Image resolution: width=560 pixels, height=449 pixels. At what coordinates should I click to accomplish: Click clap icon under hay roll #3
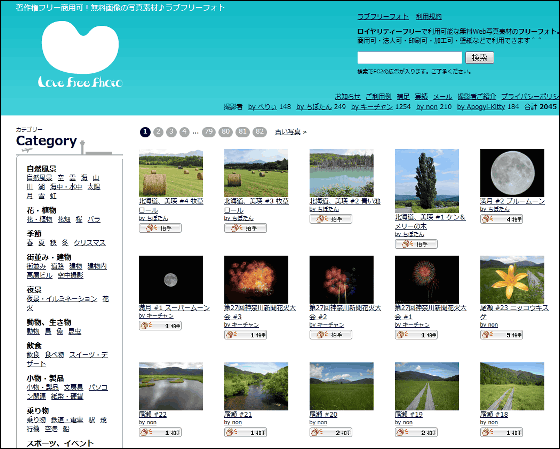tap(245, 228)
